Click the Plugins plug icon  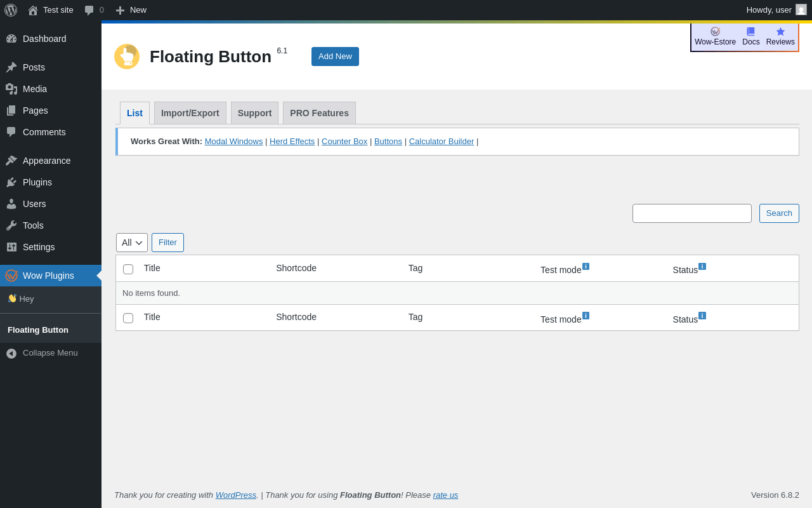[11, 182]
